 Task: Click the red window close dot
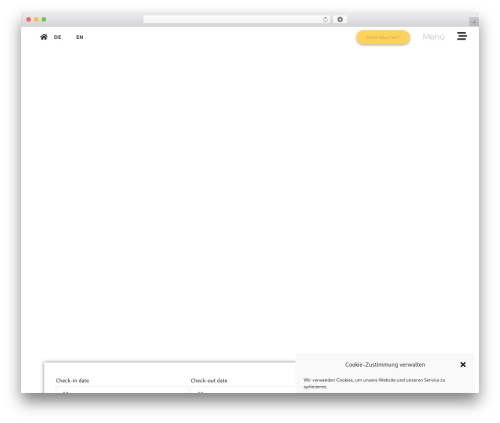tap(29, 20)
